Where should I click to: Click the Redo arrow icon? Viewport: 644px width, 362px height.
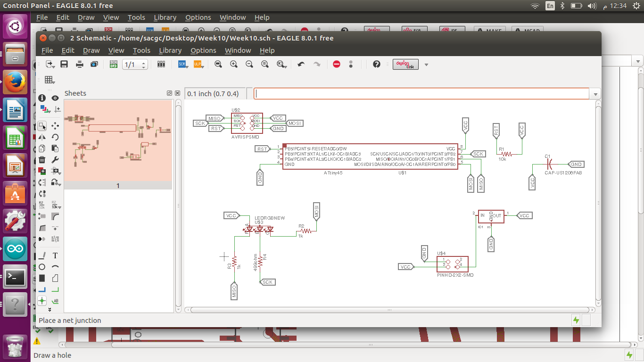coord(317,64)
